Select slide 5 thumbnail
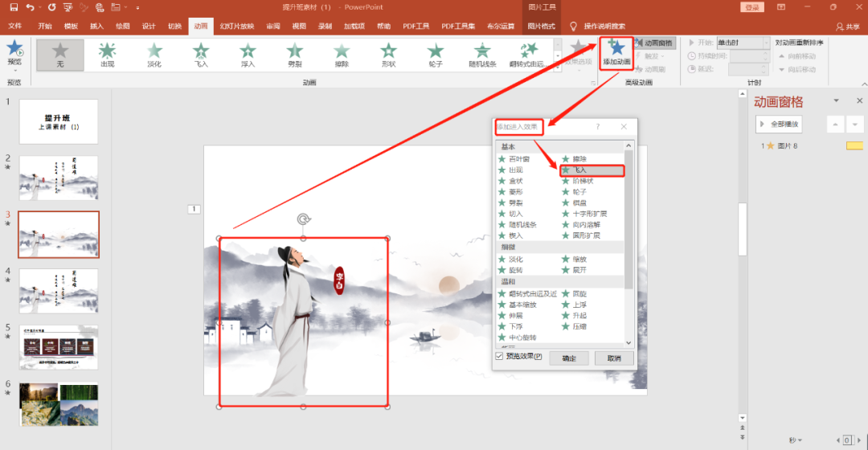The width and height of the screenshot is (868, 450). [59, 348]
